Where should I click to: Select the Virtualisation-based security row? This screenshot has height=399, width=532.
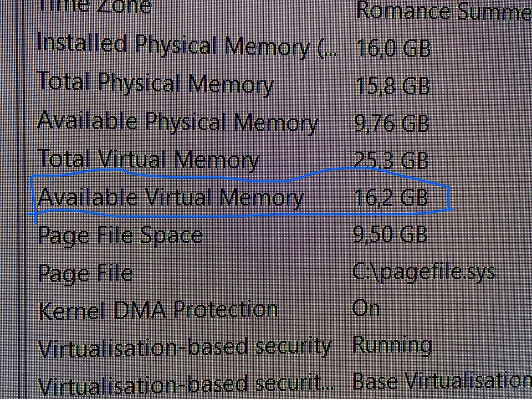point(185,347)
